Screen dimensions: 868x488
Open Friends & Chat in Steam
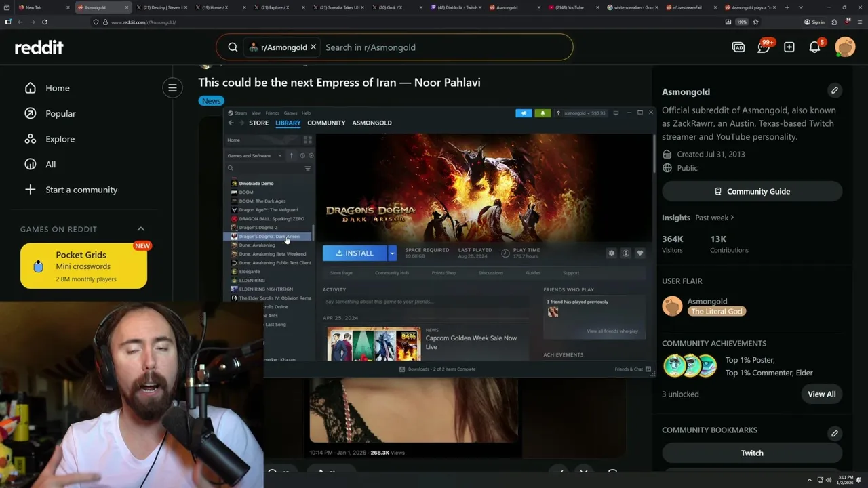[633, 369]
